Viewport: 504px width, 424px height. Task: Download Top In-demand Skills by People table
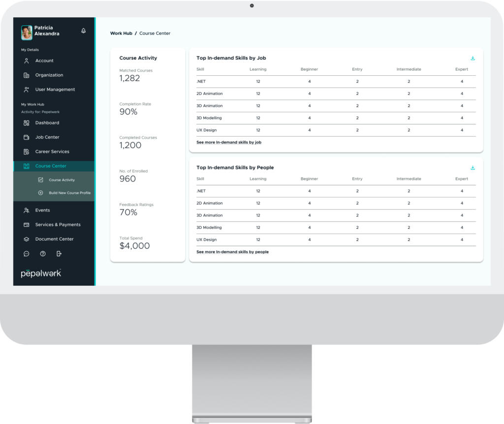coord(472,168)
